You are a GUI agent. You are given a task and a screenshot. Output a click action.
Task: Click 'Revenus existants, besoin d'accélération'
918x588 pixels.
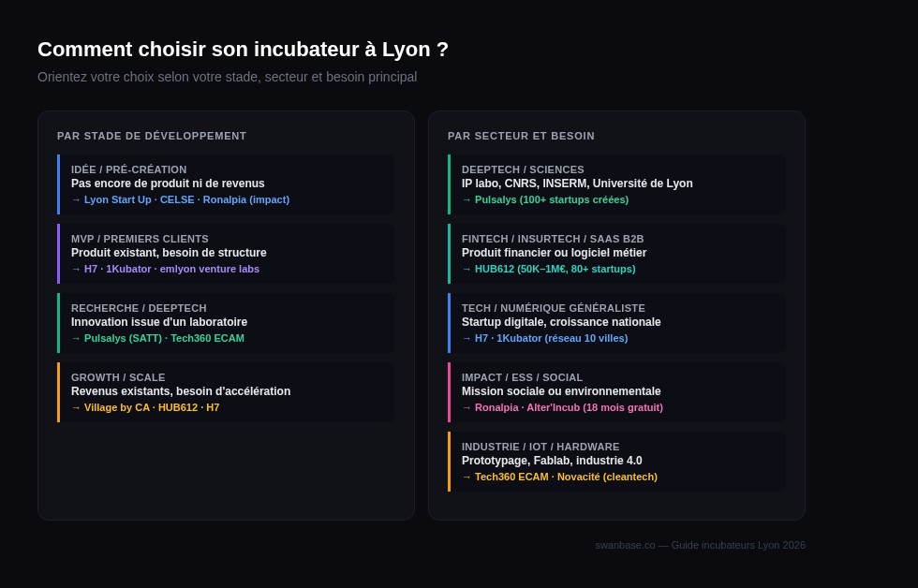[181, 390]
